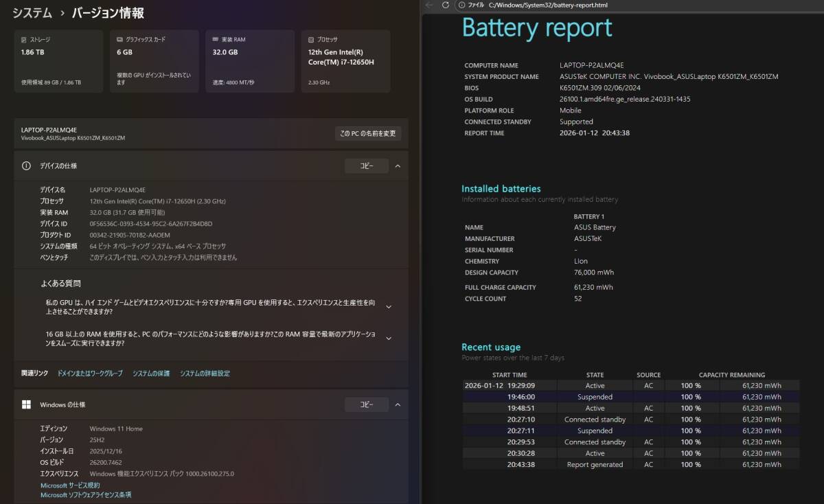824x504 pixels.
Task: Click the ASUSTeK manufacturer value
Action: pyautogui.click(x=588, y=239)
